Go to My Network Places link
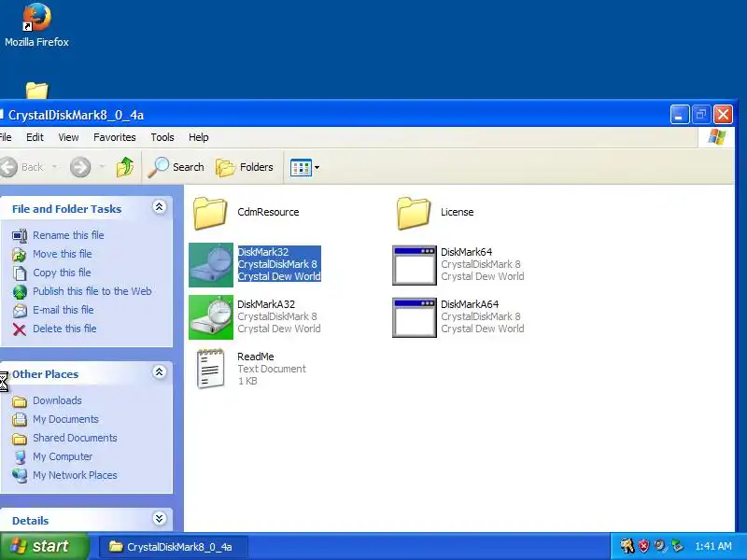 click(x=75, y=475)
